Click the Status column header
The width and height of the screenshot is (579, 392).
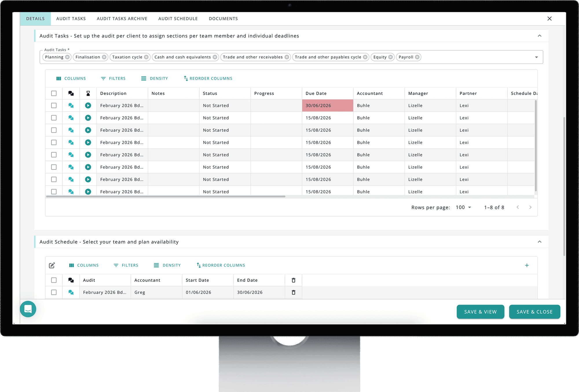tap(225, 93)
